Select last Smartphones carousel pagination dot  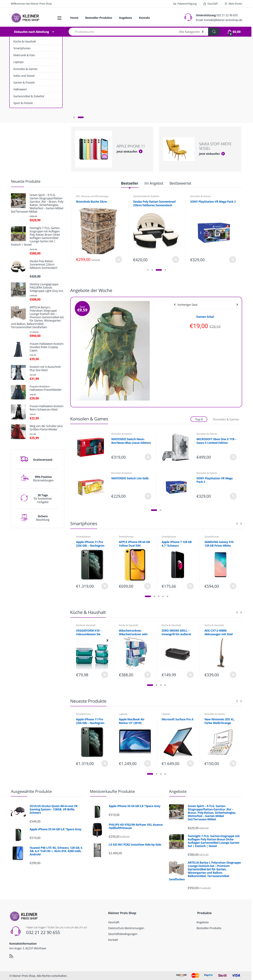pos(167,597)
